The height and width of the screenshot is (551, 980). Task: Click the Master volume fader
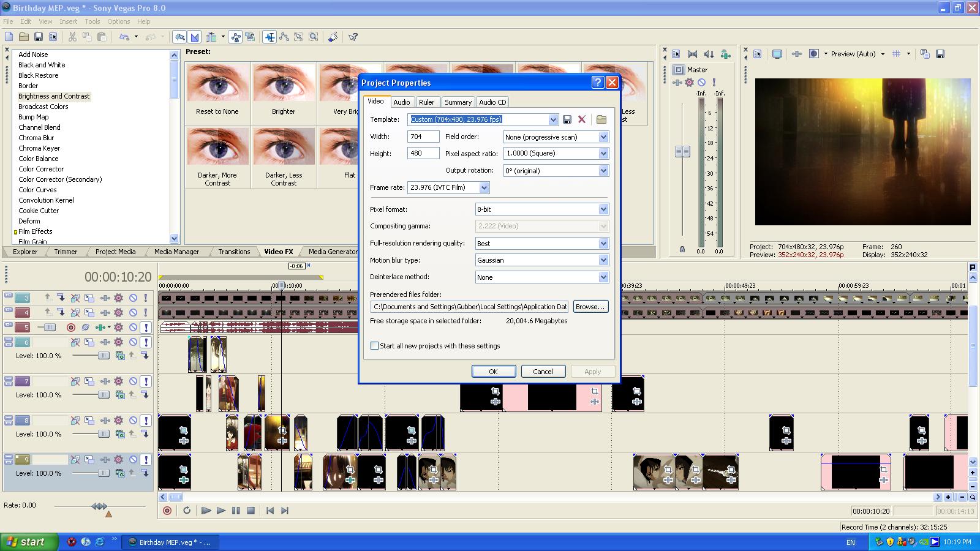(682, 151)
